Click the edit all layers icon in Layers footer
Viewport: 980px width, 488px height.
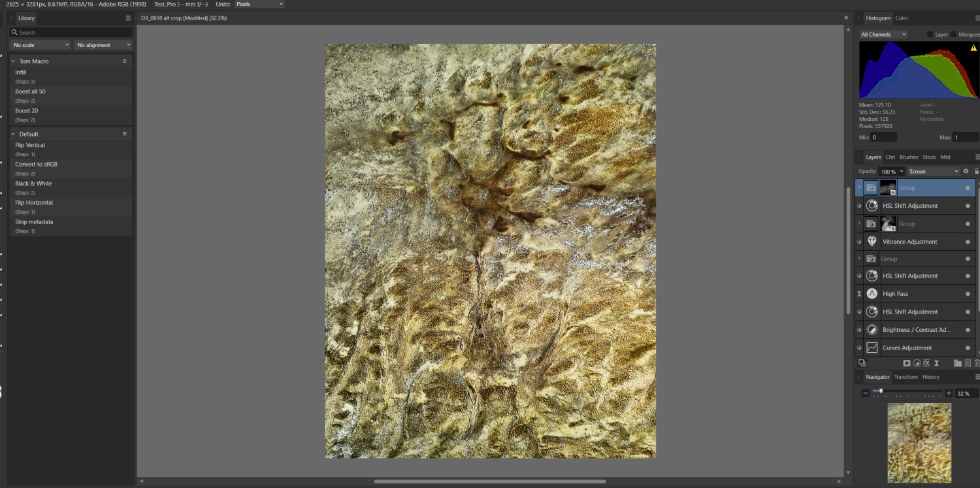[862, 363]
